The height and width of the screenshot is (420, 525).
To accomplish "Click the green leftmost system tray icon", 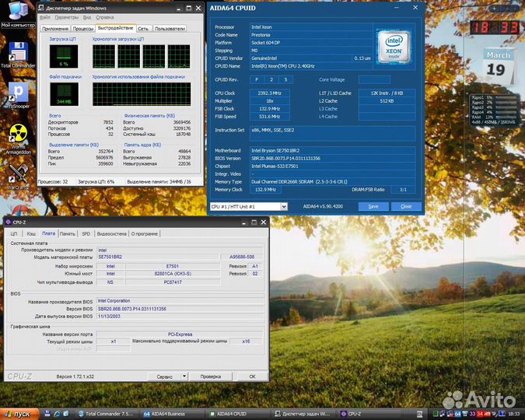I will 436,414.
